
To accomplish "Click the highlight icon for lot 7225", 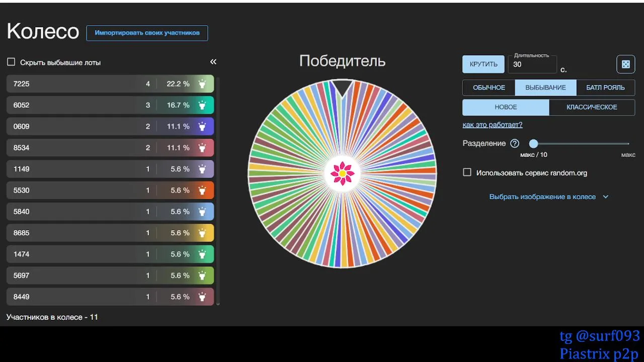I will (202, 84).
